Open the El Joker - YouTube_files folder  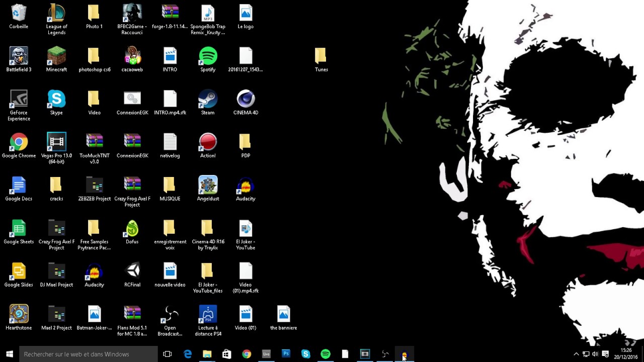point(208,278)
